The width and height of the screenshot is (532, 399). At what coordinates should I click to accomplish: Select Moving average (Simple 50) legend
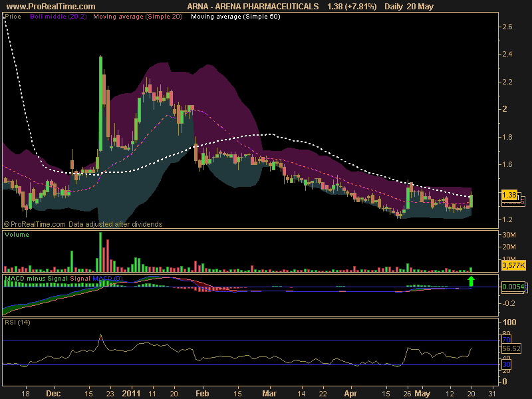click(235, 16)
